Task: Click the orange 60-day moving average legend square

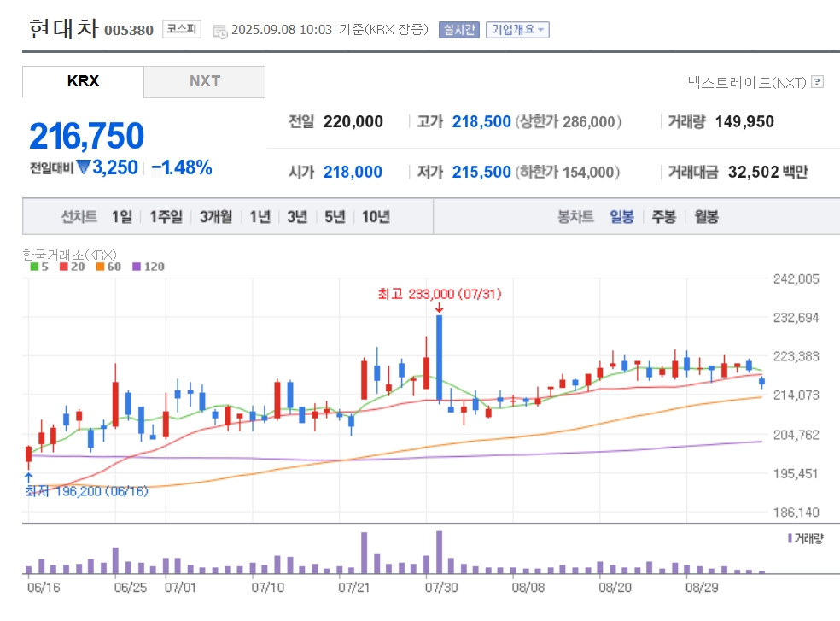Action: 100,267
